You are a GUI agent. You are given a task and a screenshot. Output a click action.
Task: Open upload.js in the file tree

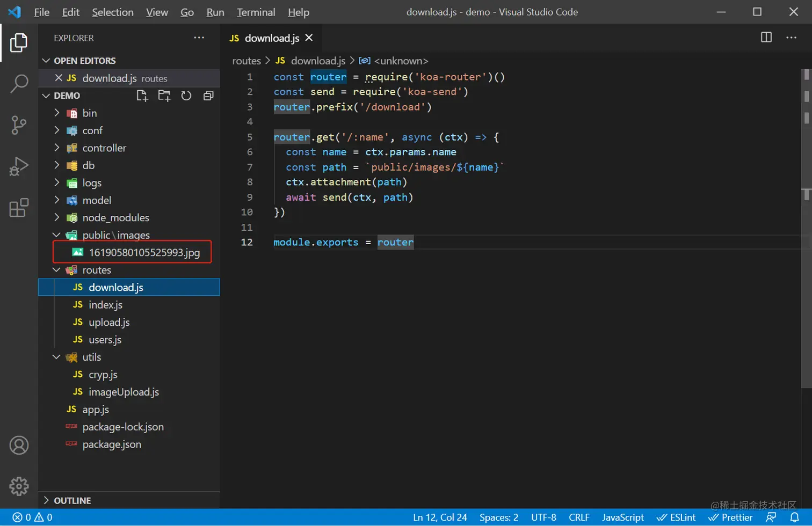[x=109, y=322]
